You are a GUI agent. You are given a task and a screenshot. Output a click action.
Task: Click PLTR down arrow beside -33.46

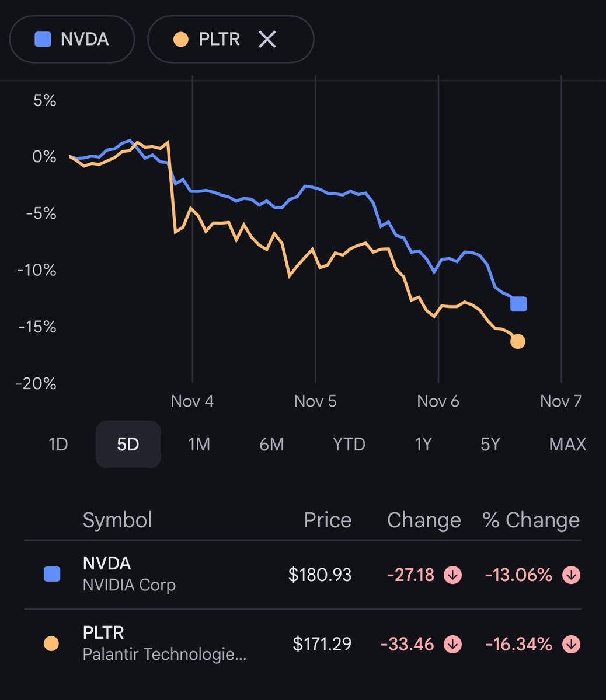453,645
